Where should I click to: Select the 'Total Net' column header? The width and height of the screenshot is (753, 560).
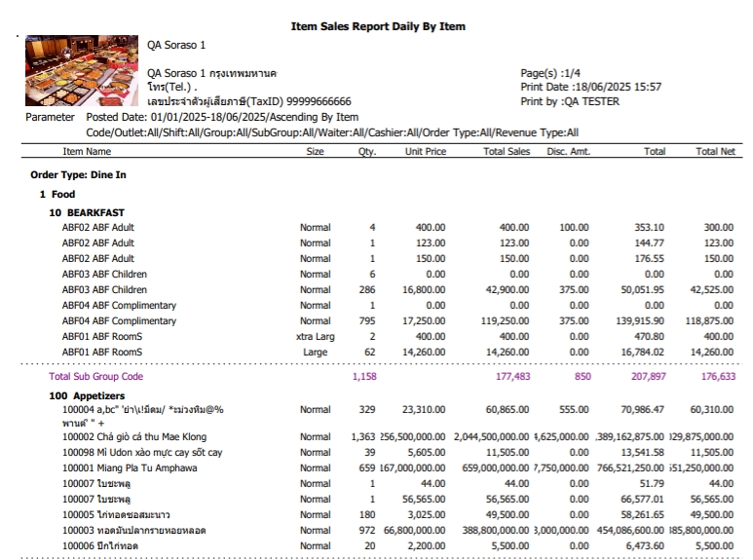[x=715, y=152]
